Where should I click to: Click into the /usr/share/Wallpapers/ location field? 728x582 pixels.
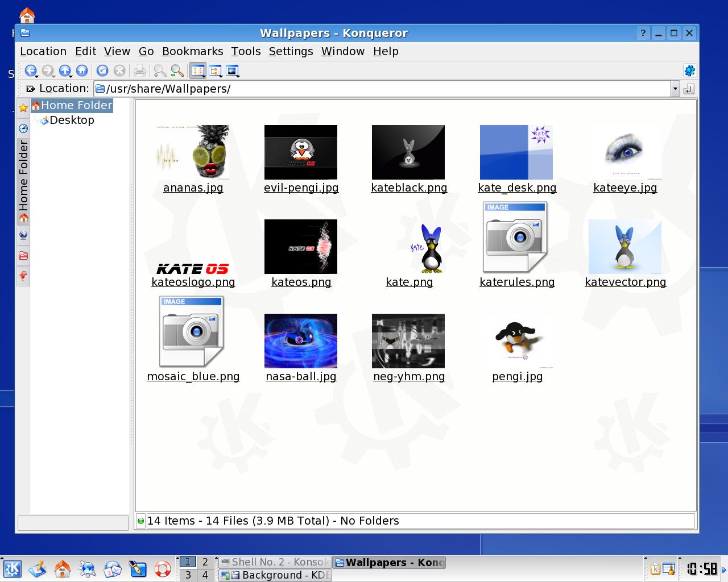point(382,89)
